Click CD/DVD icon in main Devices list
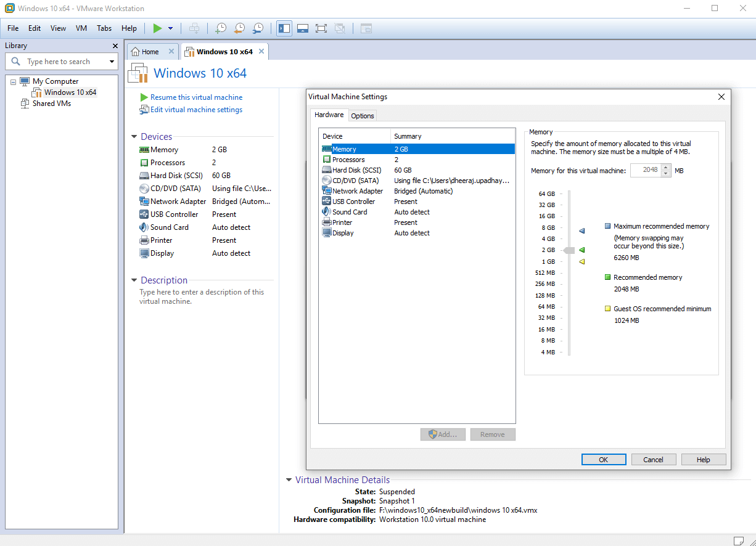 [144, 189]
